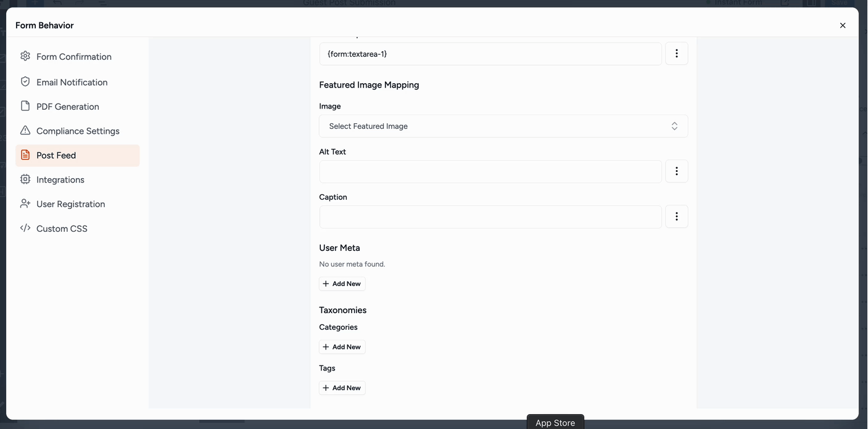
Task: Open three-dot menu beside Caption field
Action: pos(676,216)
